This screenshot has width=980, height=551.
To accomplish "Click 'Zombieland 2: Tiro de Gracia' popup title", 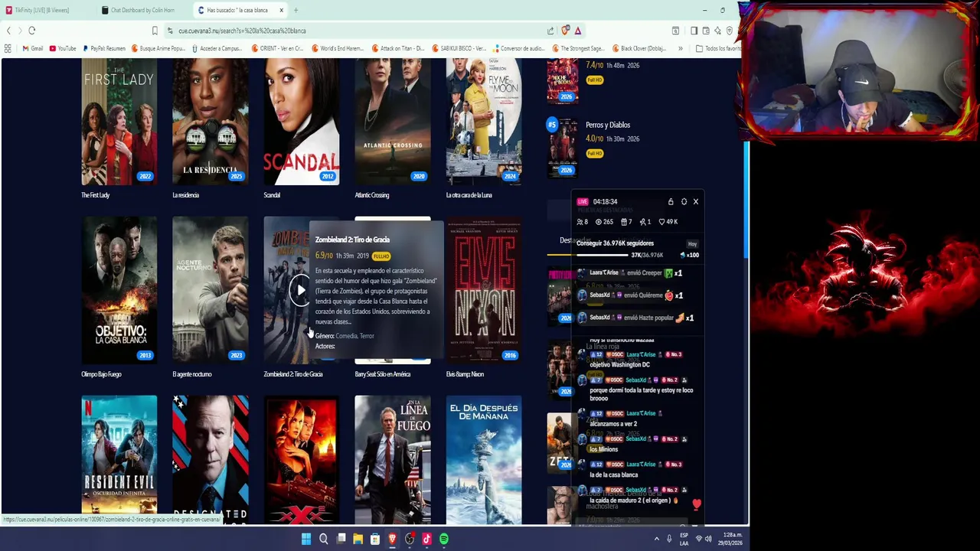I will point(352,240).
